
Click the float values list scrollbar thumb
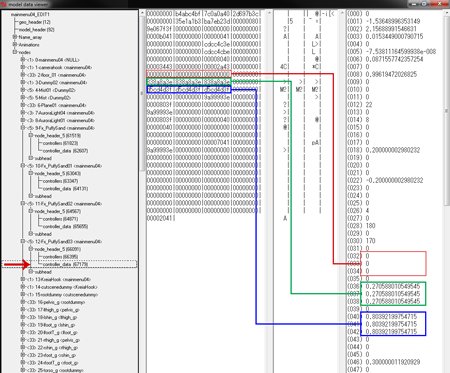pyautogui.click(x=446, y=110)
